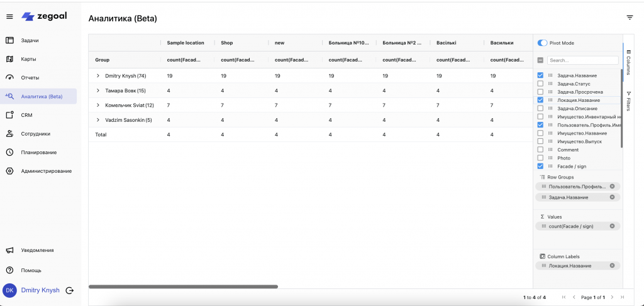The image size is (644, 306).
Task: Turn off the Pivot Mode switch
Action: pyautogui.click(x=542, y=43)
